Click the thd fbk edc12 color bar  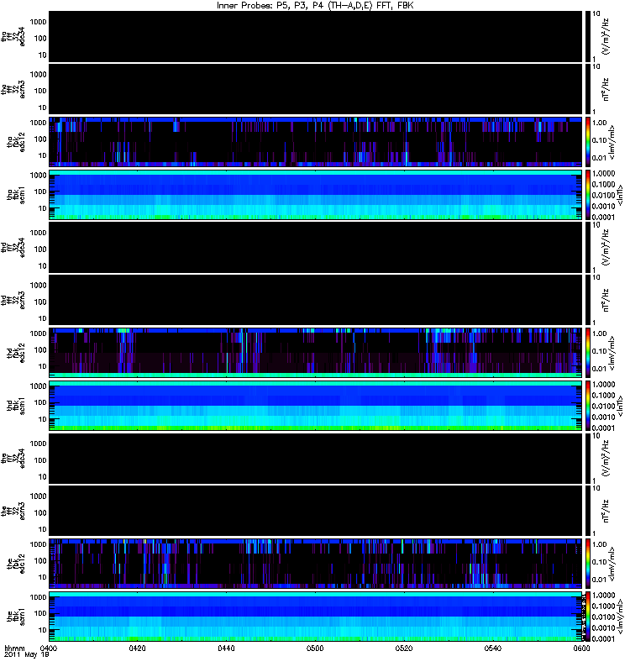(x=587, y=353)
